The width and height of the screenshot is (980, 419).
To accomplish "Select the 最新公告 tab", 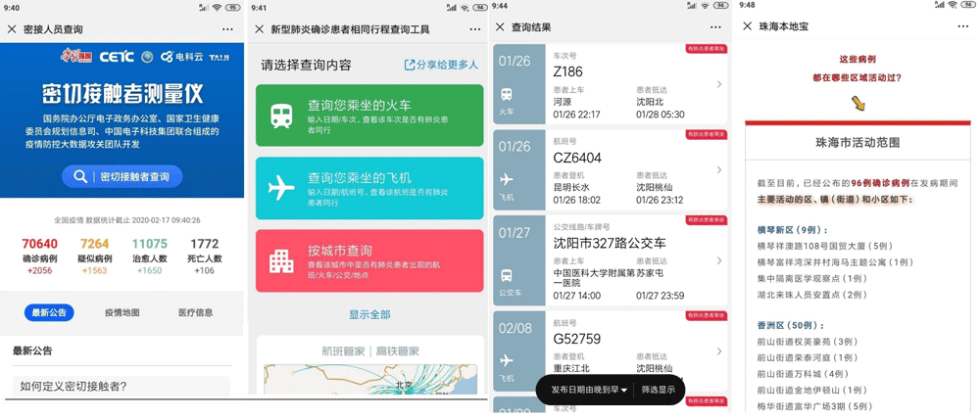I will (49, 312).
